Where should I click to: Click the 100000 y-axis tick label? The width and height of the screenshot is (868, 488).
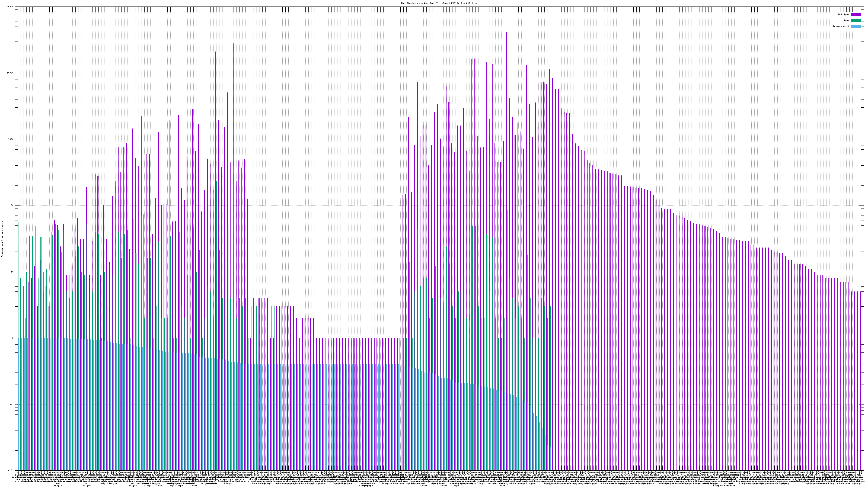coord(10,7)
